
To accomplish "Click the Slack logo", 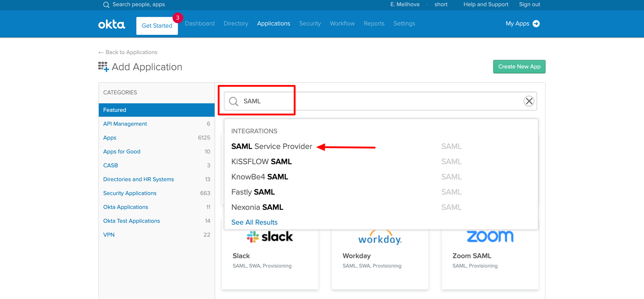I will (x=270, y=237).
